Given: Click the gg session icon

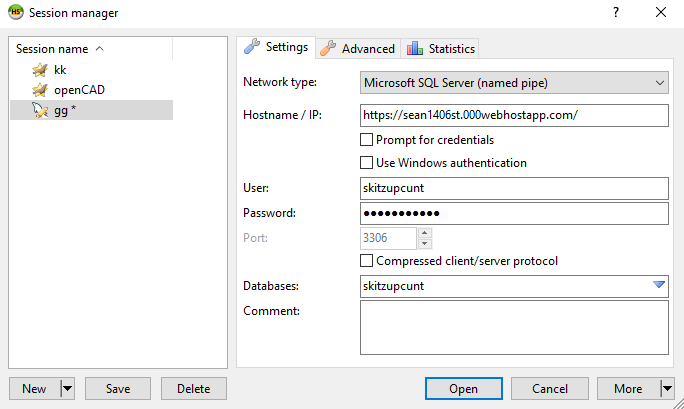Looking at the screenshot, I should [40, 110].
